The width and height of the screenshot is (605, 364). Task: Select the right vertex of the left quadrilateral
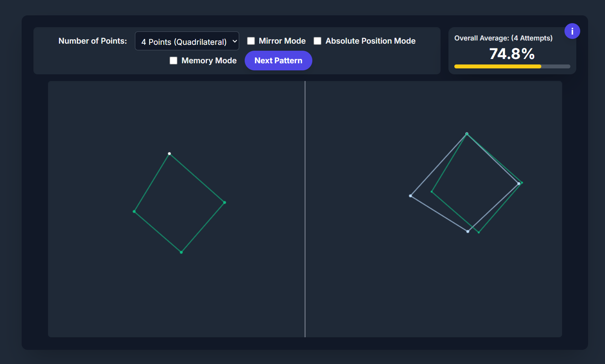(225, 202)
